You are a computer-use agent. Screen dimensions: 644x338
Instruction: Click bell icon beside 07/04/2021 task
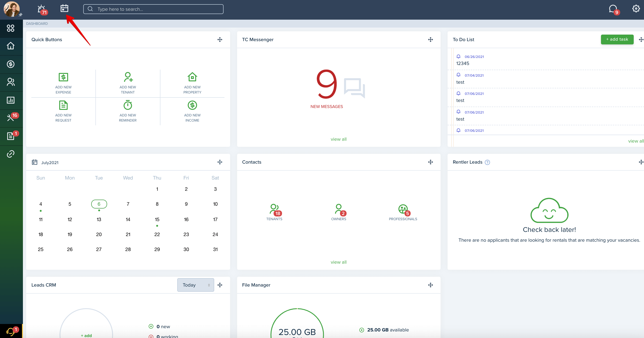[x=459, y=75]
